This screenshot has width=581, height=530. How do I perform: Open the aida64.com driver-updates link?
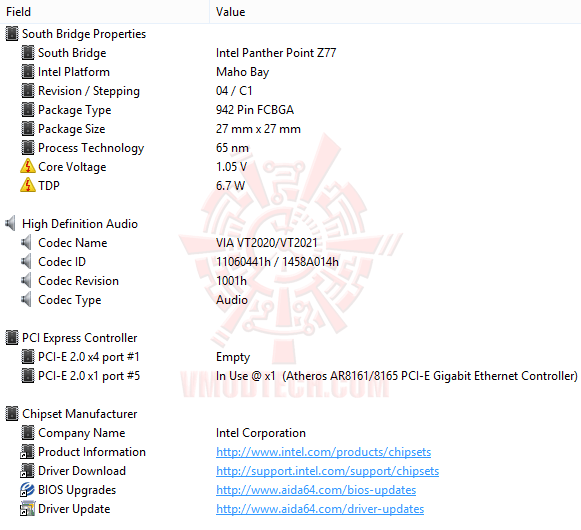[x=320, y=509]
